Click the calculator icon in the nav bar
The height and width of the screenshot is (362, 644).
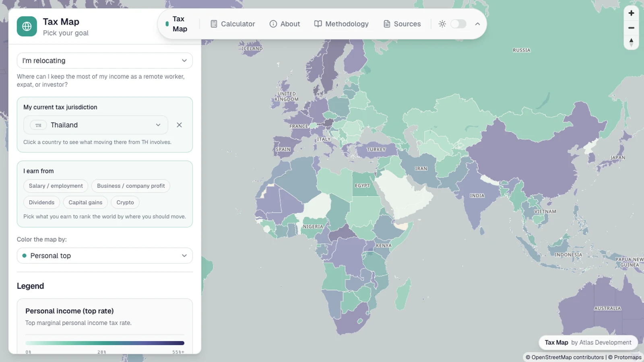coord(214,24)
